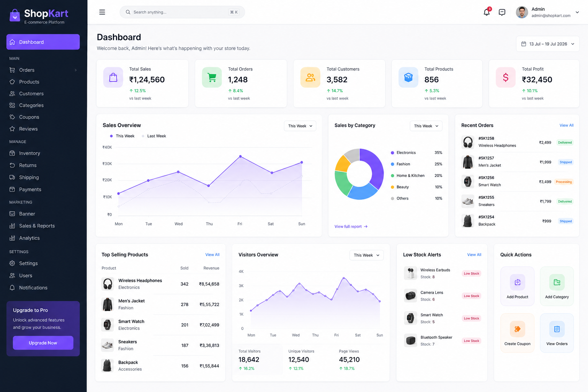Click the Banner sidebar icon

12,214
